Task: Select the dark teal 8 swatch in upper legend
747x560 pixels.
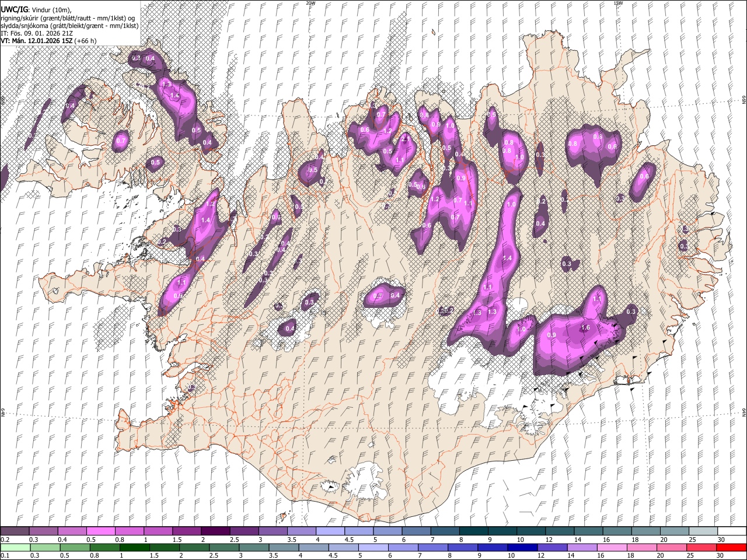Action: click(473, 531)
